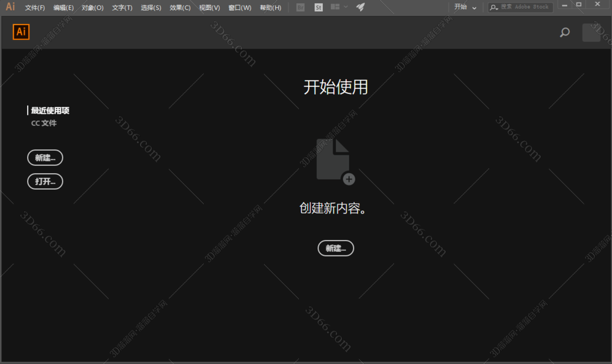This screenshot has width=612, height=364.
Task: Open the 文字(T) menu
Action: 122,7
